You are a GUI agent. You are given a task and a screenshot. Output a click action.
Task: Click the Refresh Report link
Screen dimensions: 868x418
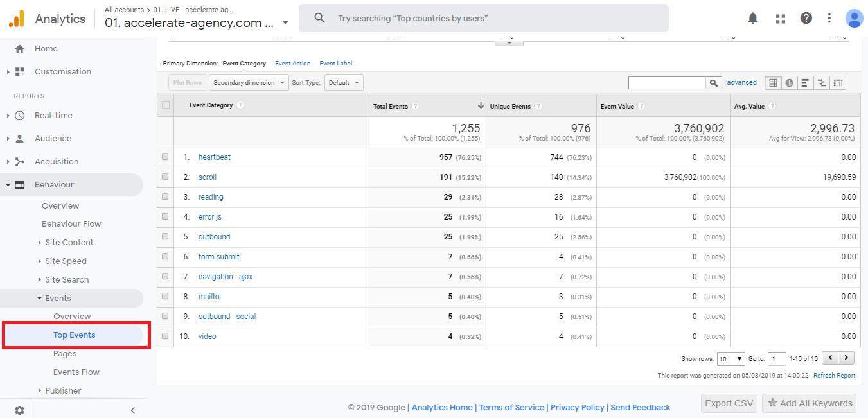(x=834, y=376)
